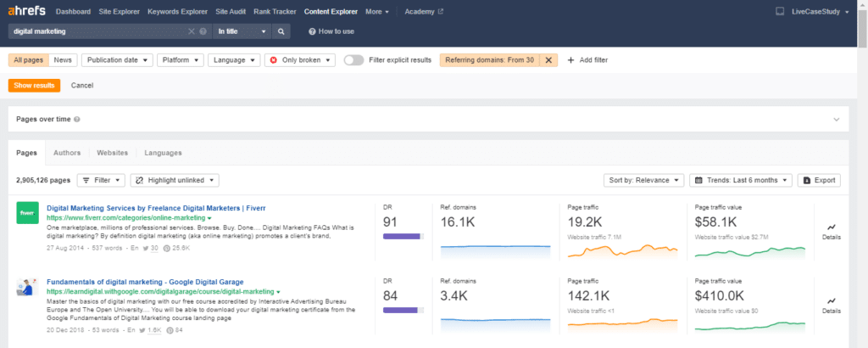This screenshot has height=348, width=868.
Task: Open Rank Tracker
Action: click(275, 11)
